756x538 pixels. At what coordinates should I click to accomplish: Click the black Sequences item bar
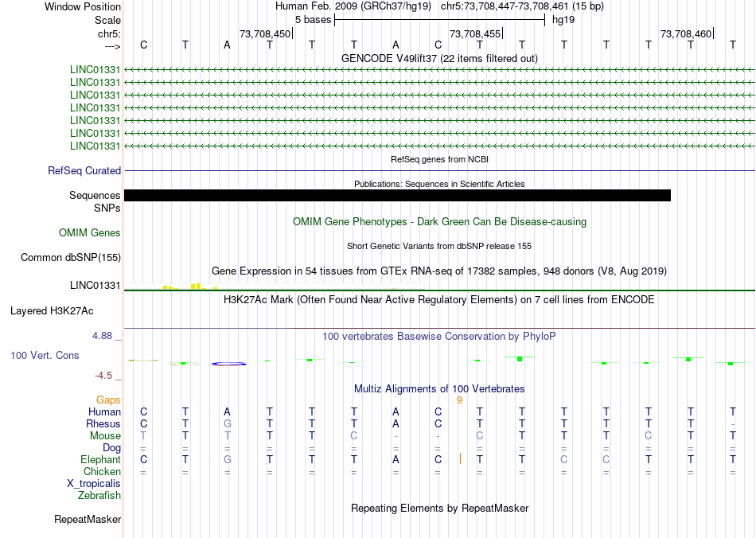(397, 195)
